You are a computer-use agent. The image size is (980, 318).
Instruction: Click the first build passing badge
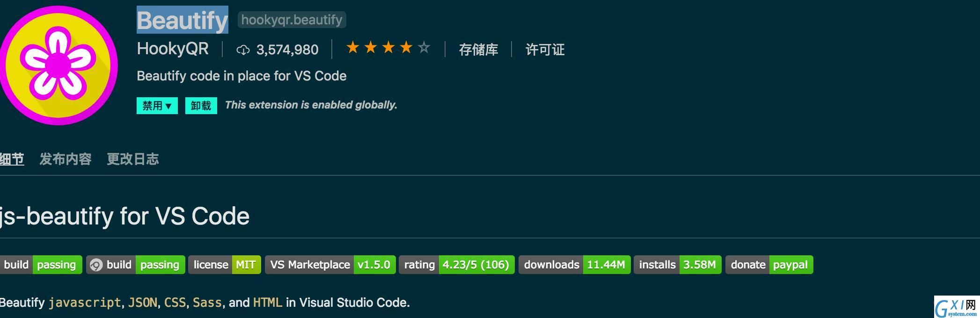(x=41, y=265)
